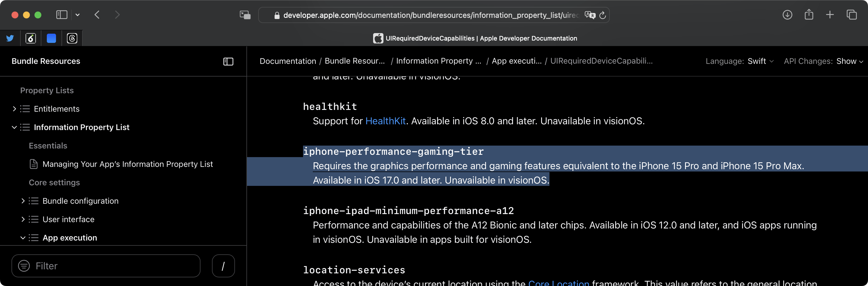Open User interface page
Screen dimensions: 868x286
pos(68,220)
